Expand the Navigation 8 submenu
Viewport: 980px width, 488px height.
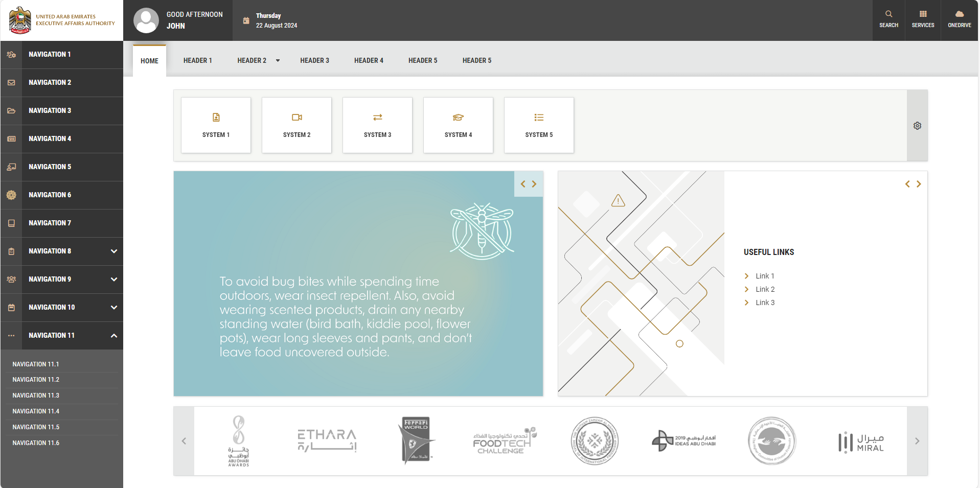click(114, 251)
